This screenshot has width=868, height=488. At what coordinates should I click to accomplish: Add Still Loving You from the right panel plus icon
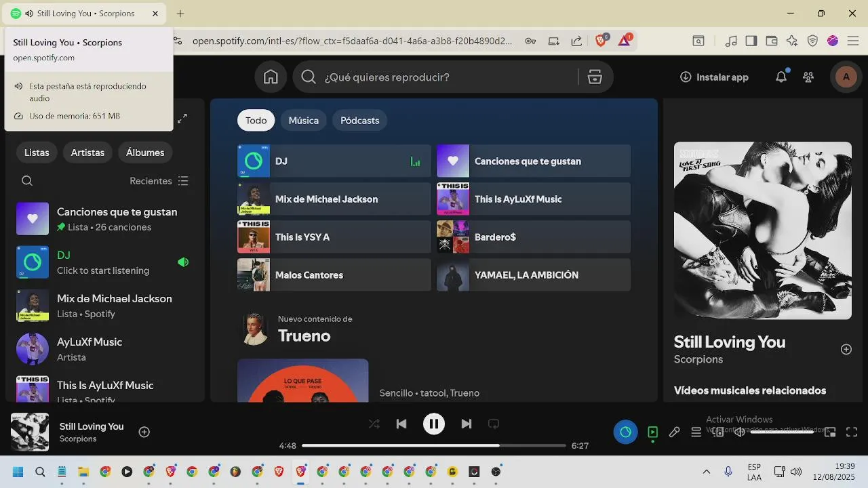tap(846, 349)
